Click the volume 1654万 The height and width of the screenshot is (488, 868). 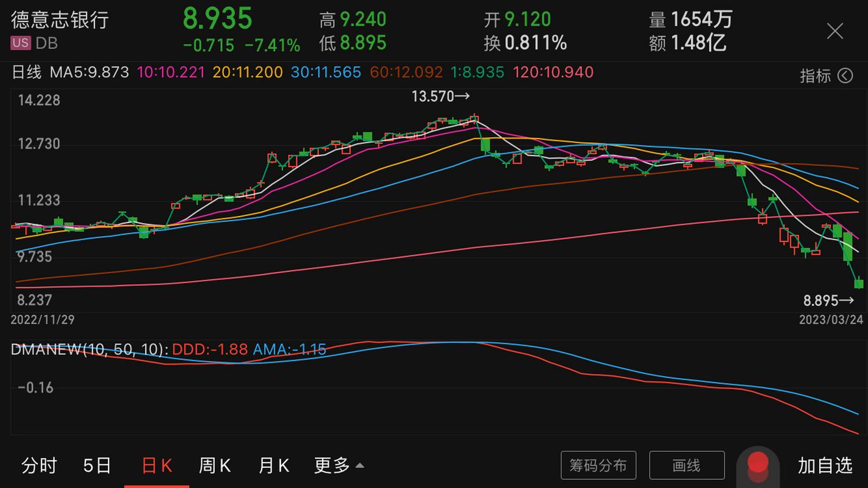[x=701, y=20]
